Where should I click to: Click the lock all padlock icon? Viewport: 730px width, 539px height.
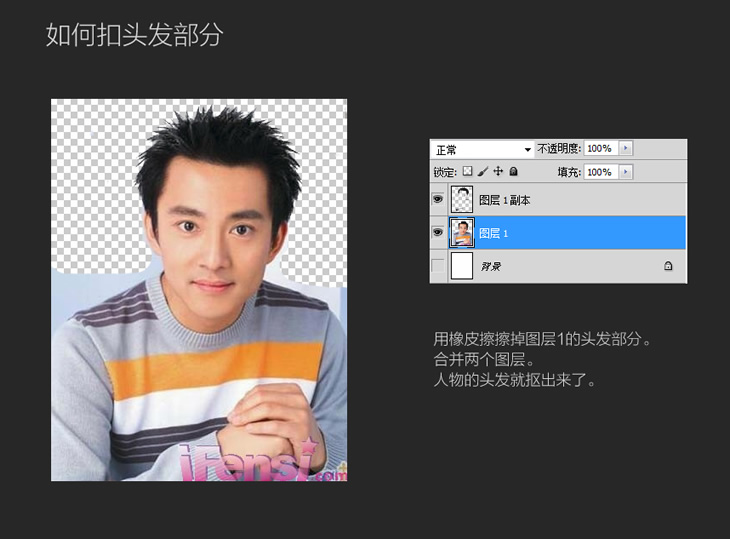click(x=512, y=172)
